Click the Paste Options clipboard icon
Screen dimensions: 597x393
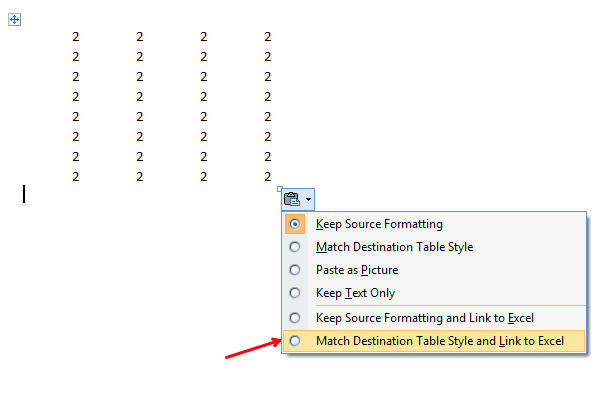pyautogui.click(x=292, y=199)
